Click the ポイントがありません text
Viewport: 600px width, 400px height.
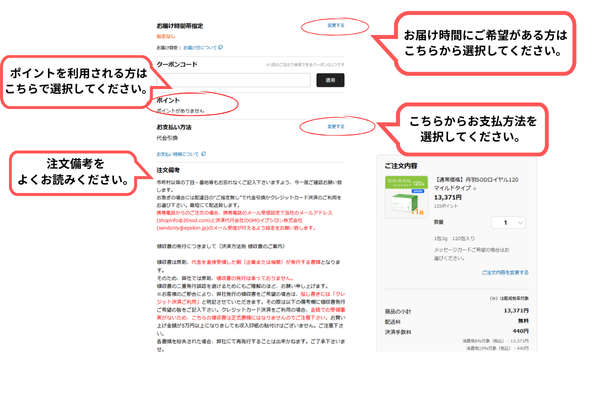(x=179, y=112)
